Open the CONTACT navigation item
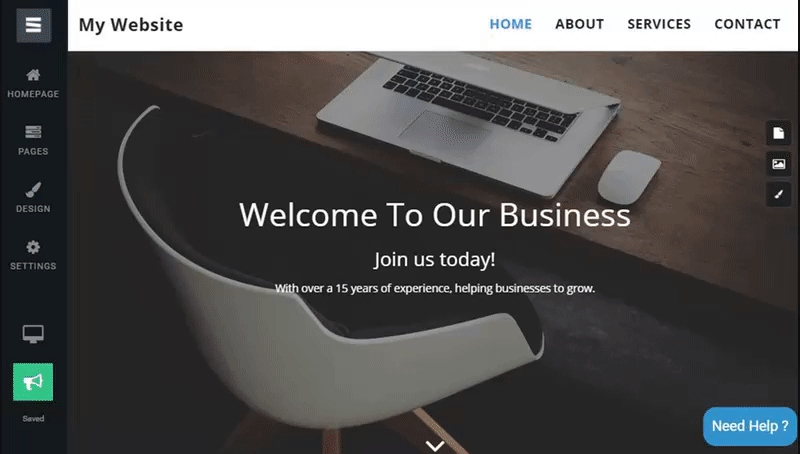 tap(747, 24)
